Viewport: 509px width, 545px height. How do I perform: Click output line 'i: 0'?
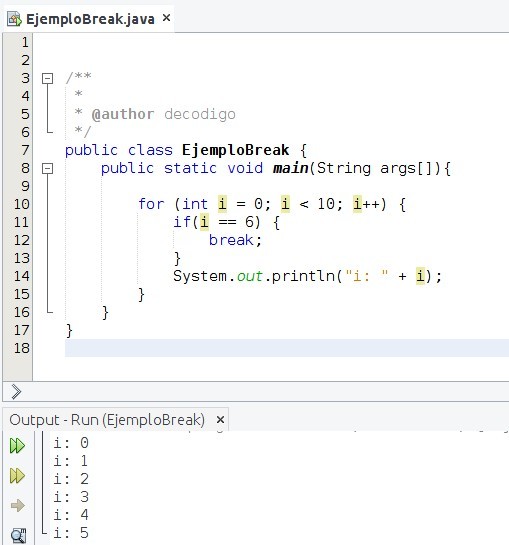[x=71, y=443]
